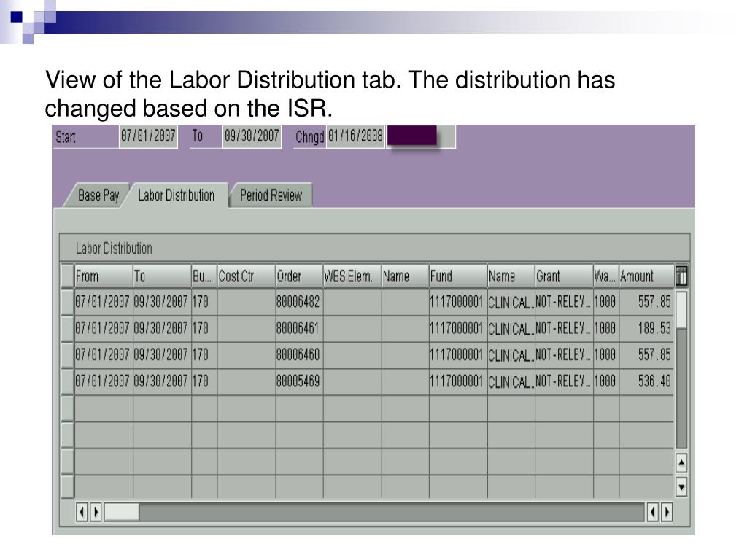Image resolution: width=747 pixels, height=560 pixels.
Task: Click the vertical scrollbar thumb
Action: pyautogui.click(x=681, y=309)
